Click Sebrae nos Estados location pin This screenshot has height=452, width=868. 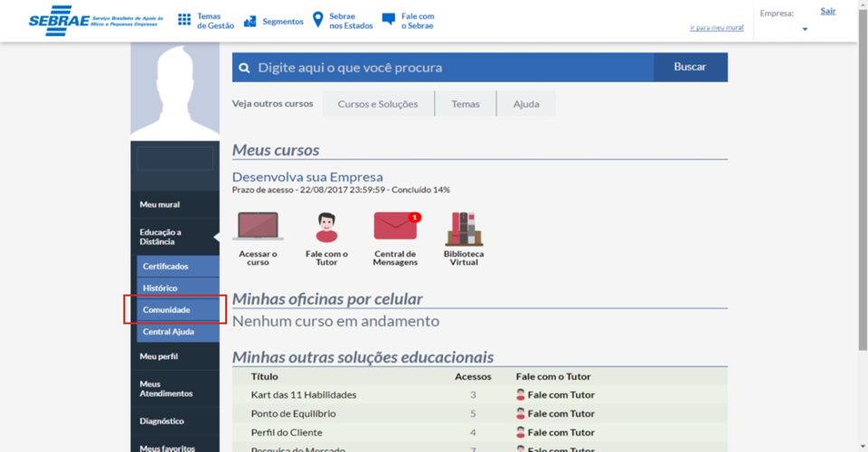(317, 20)
